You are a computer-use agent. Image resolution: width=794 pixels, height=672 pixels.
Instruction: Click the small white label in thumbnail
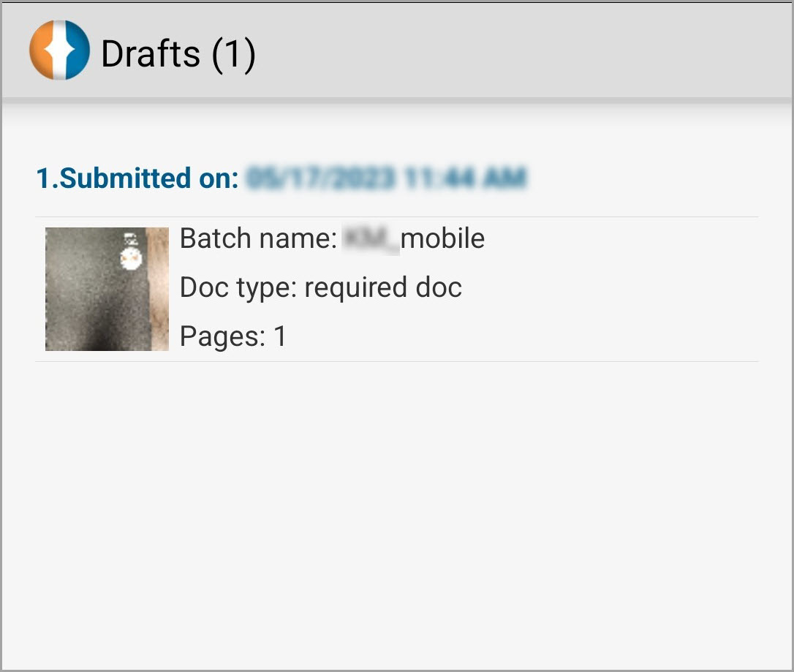tap(131, 239)
